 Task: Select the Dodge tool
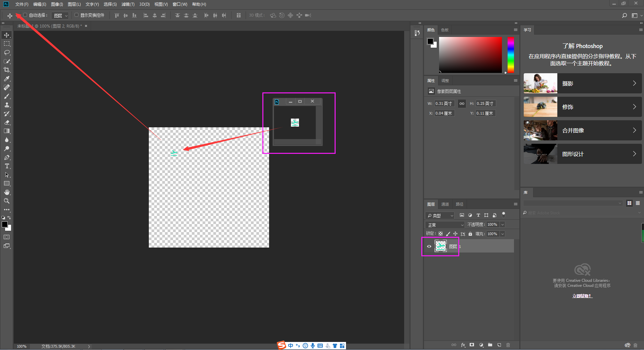(x=7, y=148)
